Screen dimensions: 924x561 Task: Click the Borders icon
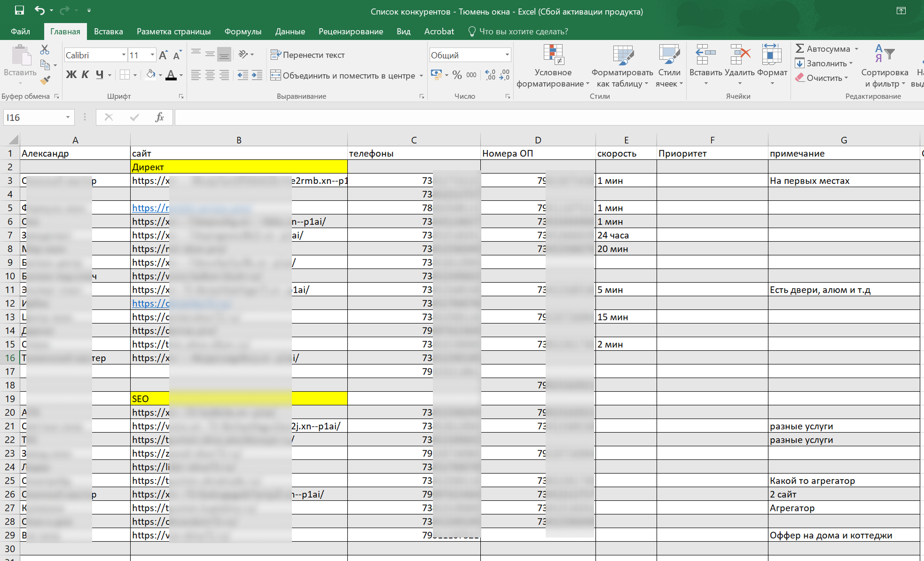(125, 75)
